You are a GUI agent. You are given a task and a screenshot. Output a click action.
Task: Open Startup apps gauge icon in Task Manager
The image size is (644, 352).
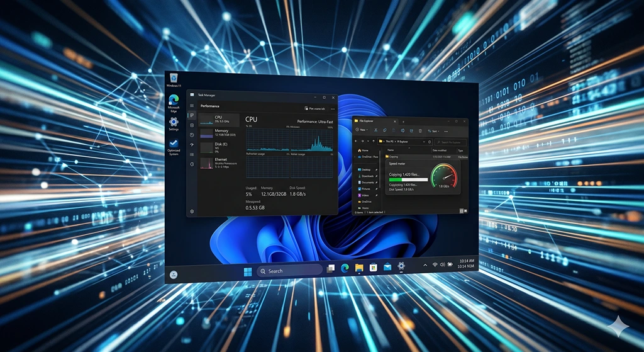pos(192,145)
